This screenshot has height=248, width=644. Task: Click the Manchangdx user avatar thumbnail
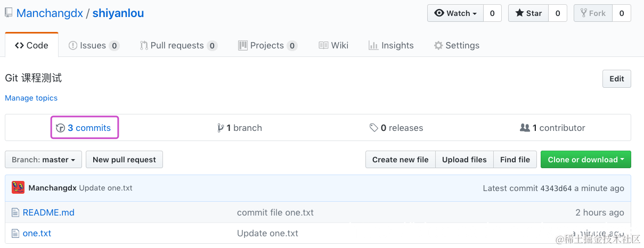[x=18, y=188]
